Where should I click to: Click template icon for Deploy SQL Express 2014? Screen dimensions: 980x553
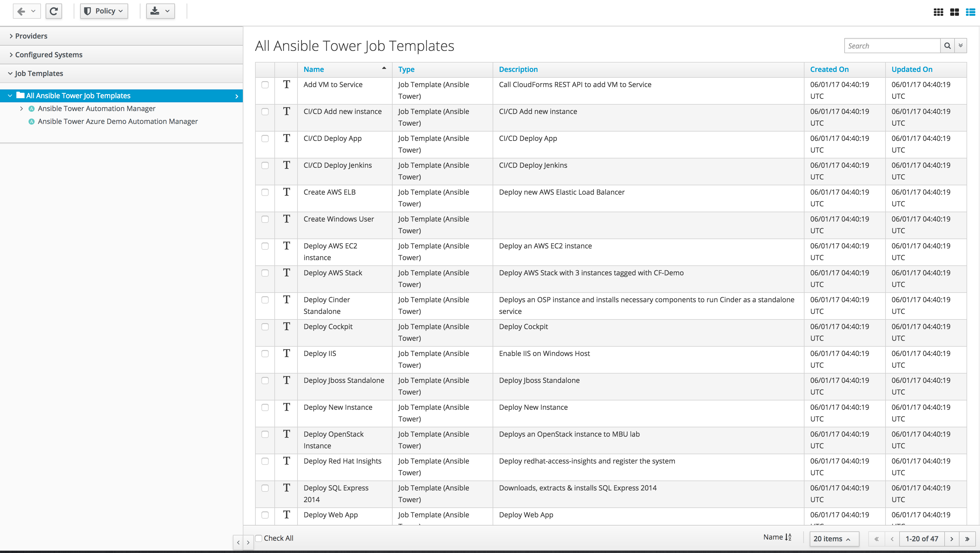tap(286, 488)
